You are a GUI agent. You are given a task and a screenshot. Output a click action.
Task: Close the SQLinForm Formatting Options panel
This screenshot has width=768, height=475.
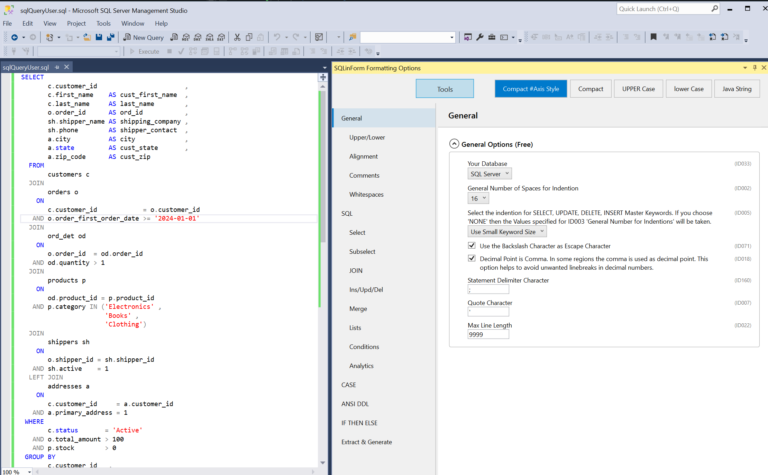coord(764,68)
